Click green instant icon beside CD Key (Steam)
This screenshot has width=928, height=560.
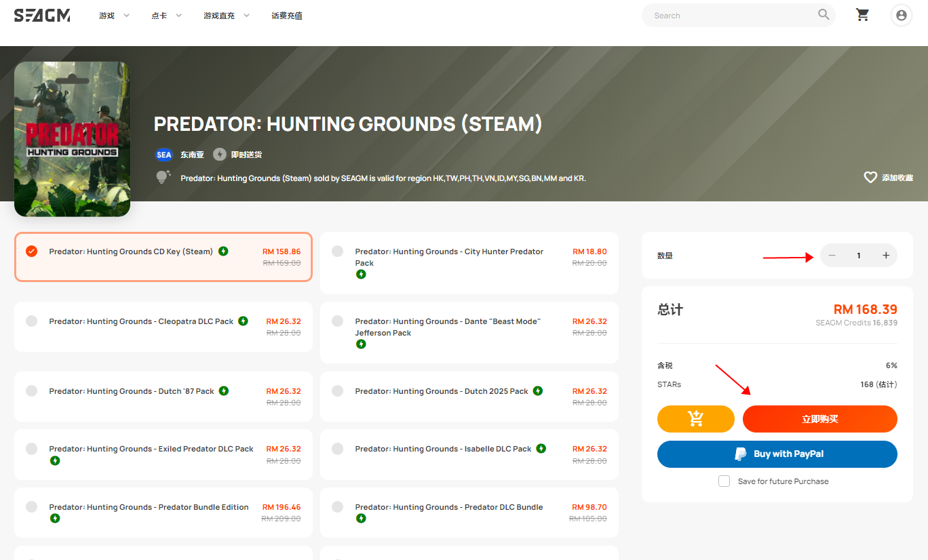223,251
